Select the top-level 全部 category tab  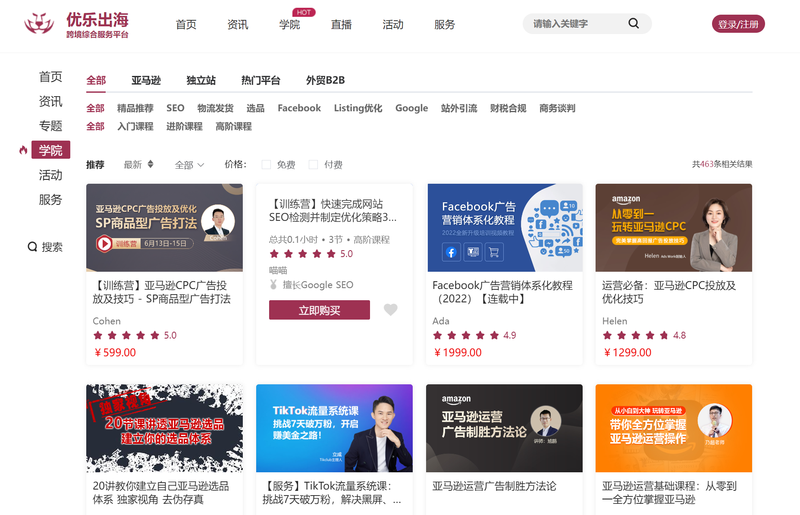pyautogui.click(x=96, y=80)
